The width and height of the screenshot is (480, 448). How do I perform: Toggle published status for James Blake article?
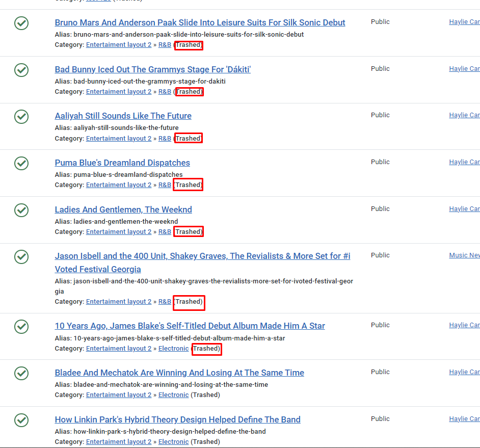coord(21,326)
